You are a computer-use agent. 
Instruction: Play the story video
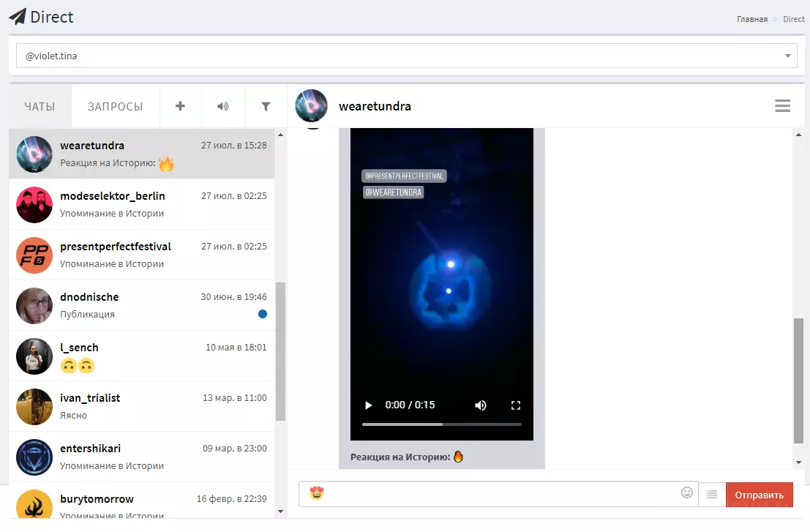coord(368,405)
